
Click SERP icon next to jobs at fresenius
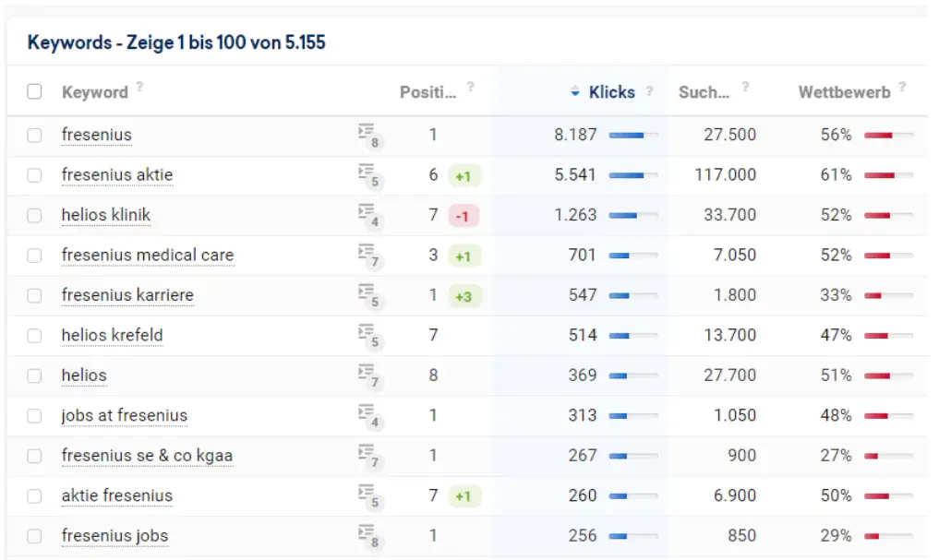[x=368, y=416]
